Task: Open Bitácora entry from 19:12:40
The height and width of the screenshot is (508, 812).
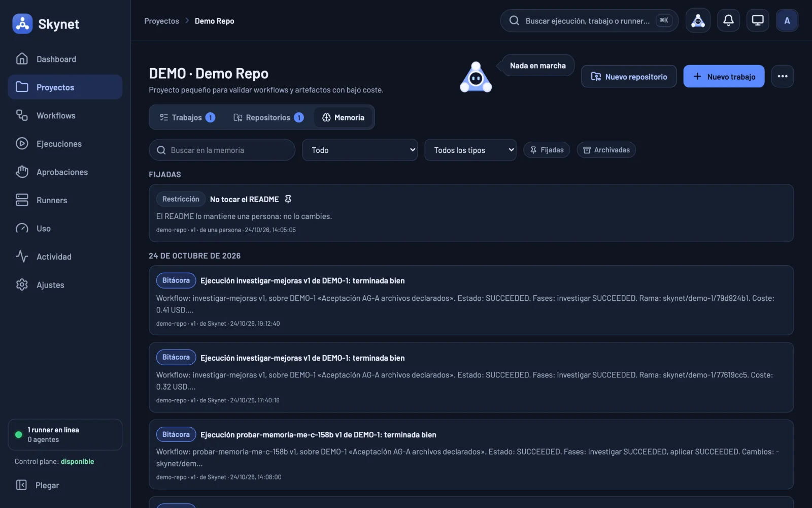Action: 471,300
